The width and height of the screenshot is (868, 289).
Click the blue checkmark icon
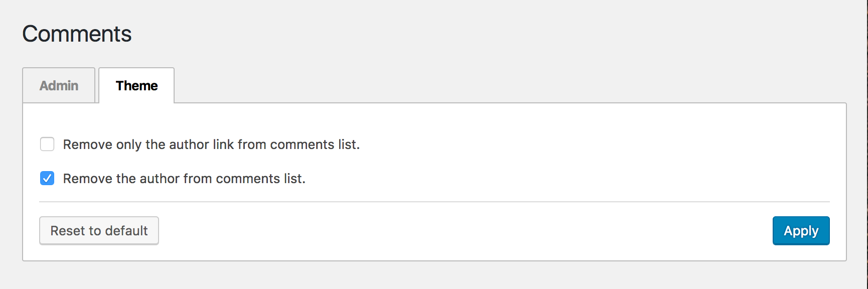(x=47, y=179)
